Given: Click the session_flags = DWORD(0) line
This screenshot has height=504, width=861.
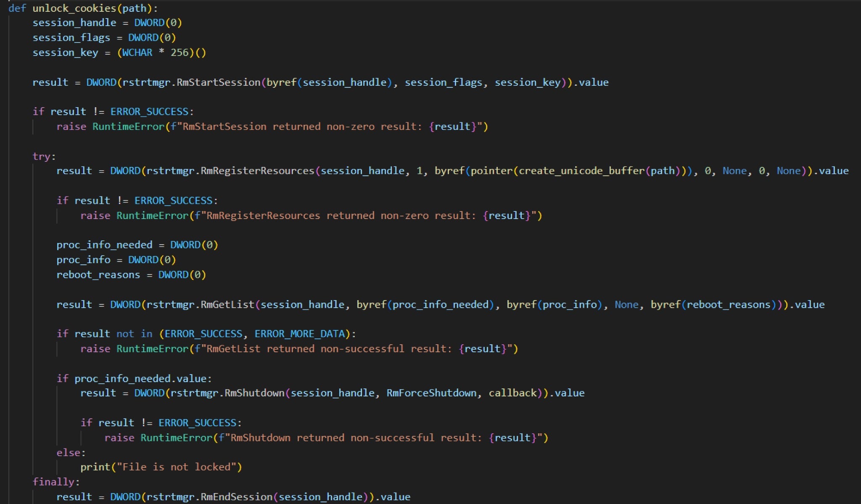Looking at the screenshot, I should (104, 38).
